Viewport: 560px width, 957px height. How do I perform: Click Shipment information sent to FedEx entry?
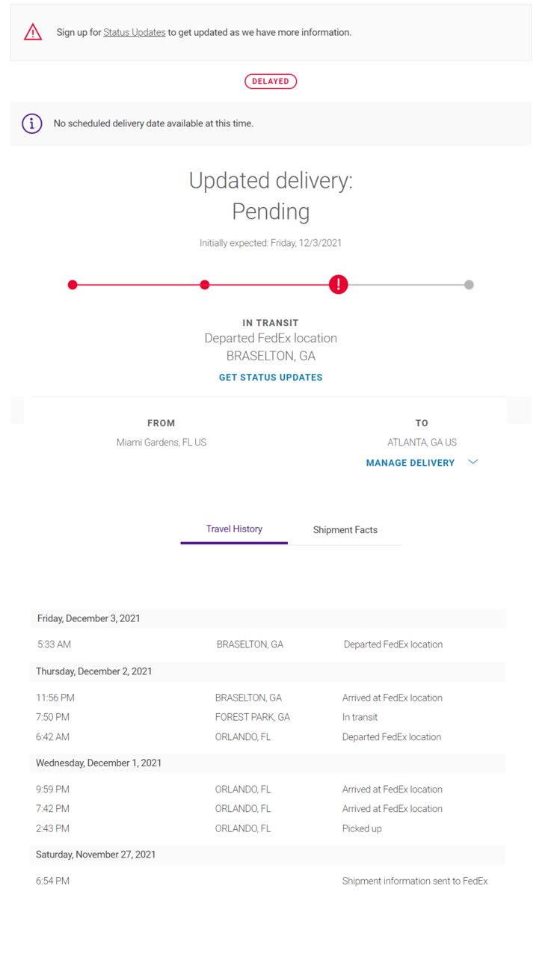(414, 881)
